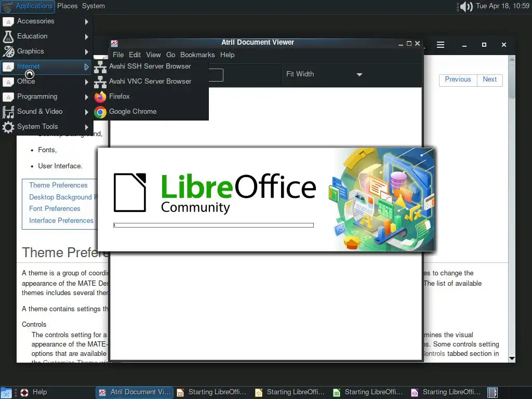Click the LibreOffice splash loading progress bar

[214, 225]
